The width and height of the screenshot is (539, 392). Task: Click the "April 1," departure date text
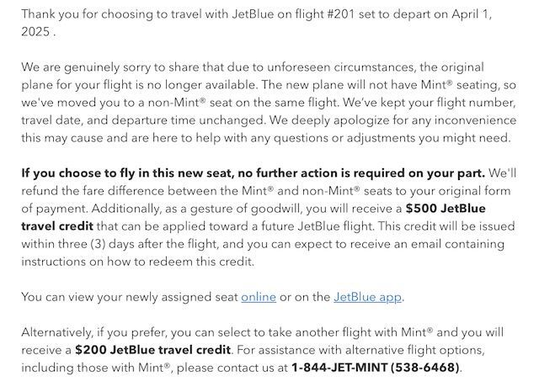click(x=472, y=14)
